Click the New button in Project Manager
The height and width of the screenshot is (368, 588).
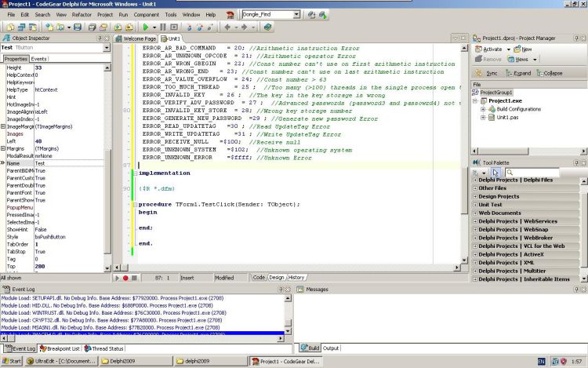click(523, 49)
